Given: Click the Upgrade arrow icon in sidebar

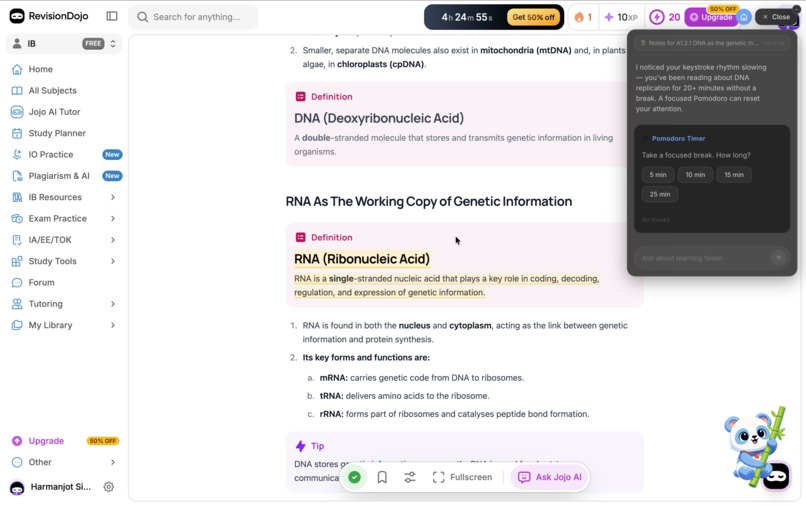Looking at the screenshot, I should tap(17, 441).
